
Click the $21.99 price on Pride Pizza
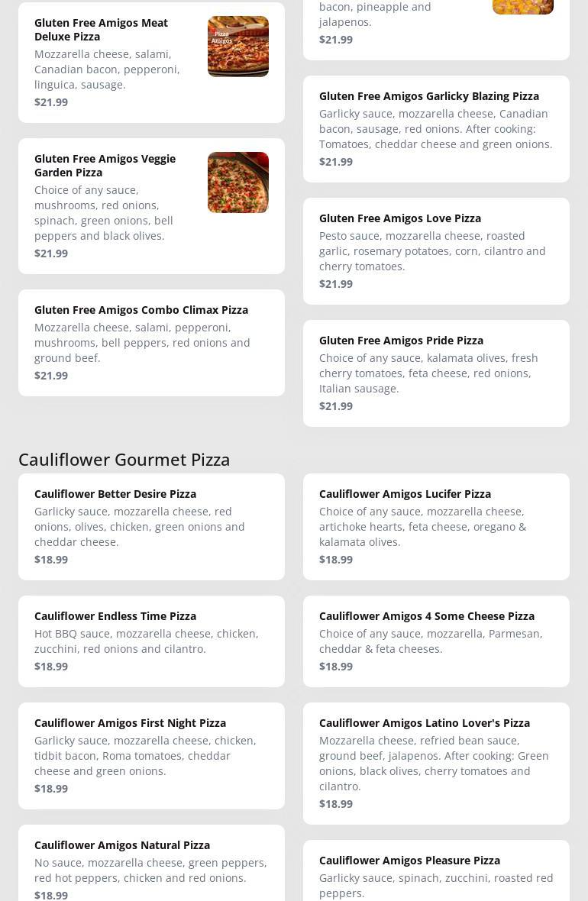(336, 406)
